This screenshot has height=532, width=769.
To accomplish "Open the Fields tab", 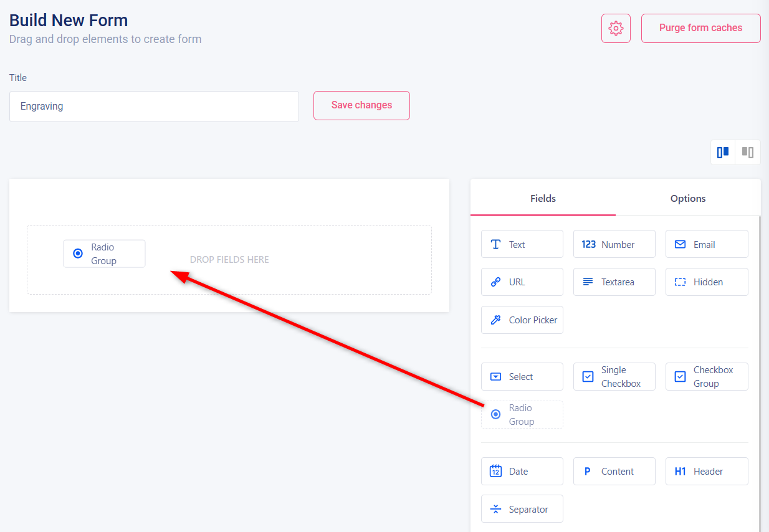I will pos(543,199).
